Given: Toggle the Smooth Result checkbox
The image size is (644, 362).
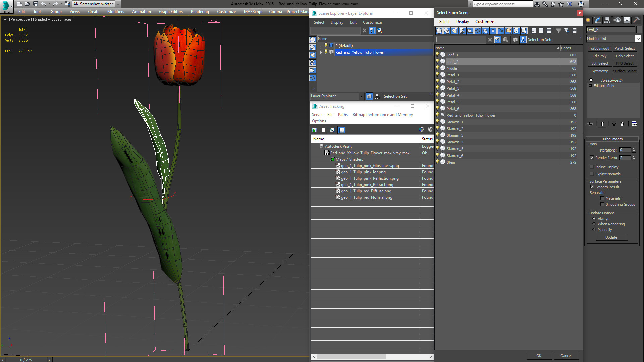Looking at the screenshot, I should click(x=592, y=187).
